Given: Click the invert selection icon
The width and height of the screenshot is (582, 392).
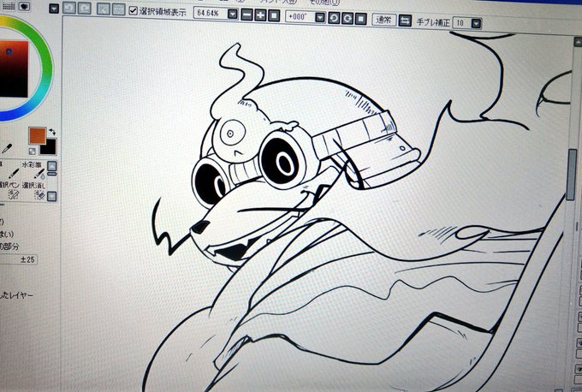Looking at the screenshot, I should tap(118, 9).
